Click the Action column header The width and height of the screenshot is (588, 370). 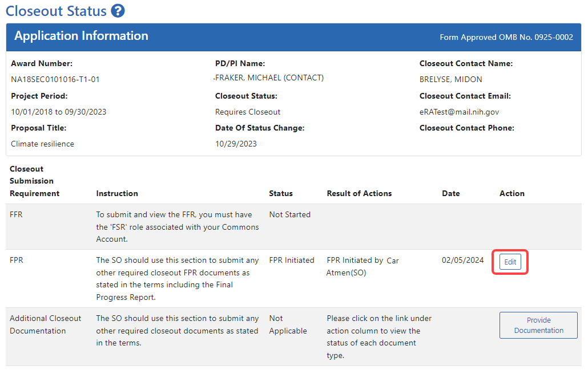pyautogui.click(x=512, y=193)
